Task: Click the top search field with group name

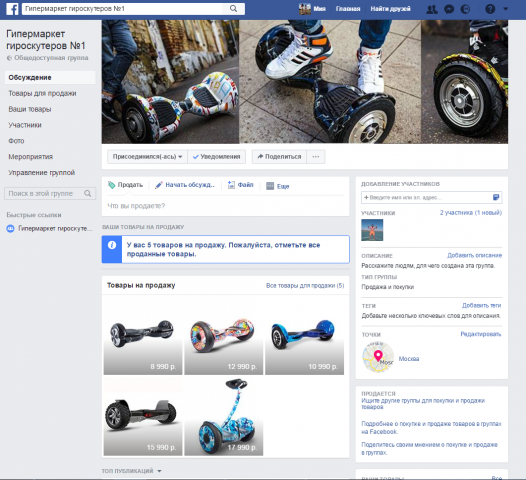Action: tap(122, 9)
